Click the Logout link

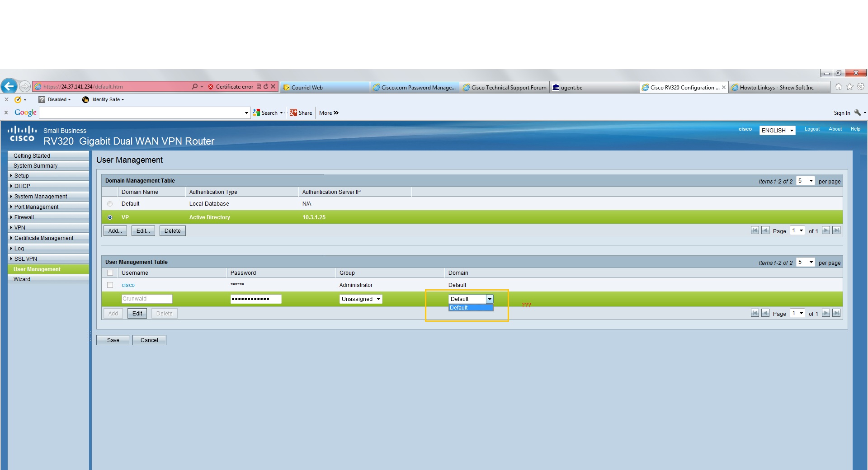[x=812, y=129]
